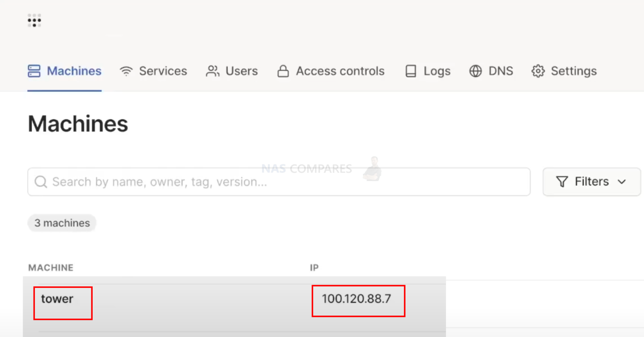Click the Users people icon

click(213, 71)
